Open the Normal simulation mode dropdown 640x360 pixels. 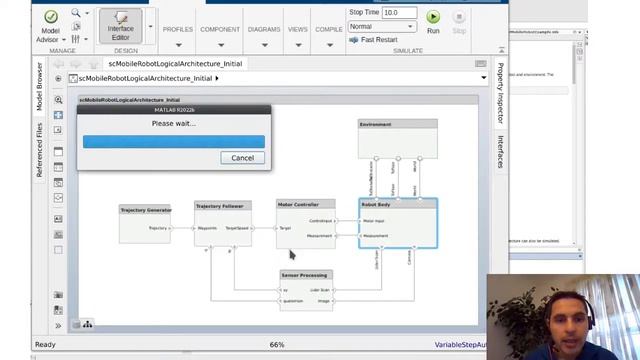coord(382,27)
